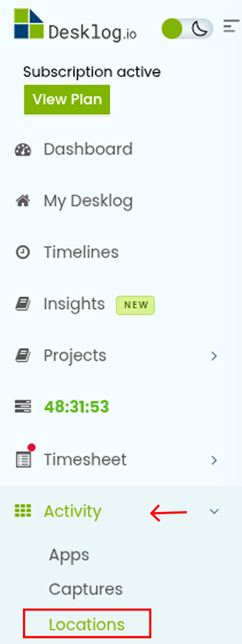Screen dimensions: 242x644
Task: Click the timer icon beside 48:31:53
Action: 23,407
